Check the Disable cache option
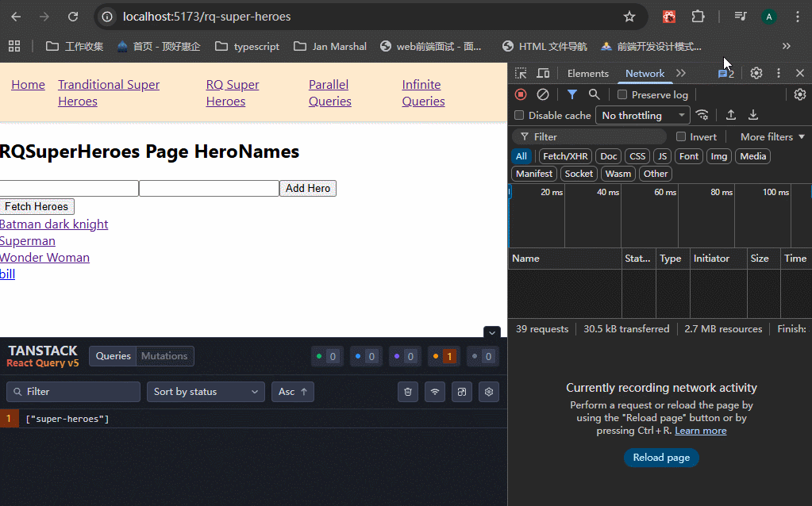The image size is (812, 506). [x=519, y=115]
